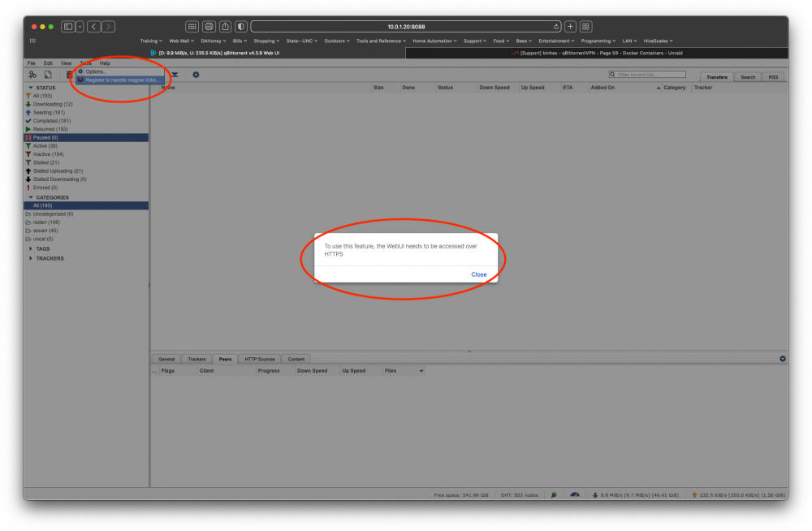Click the Safari sidebar toggle icon
This screenshot has height=531, width=812.
[68, 27]
